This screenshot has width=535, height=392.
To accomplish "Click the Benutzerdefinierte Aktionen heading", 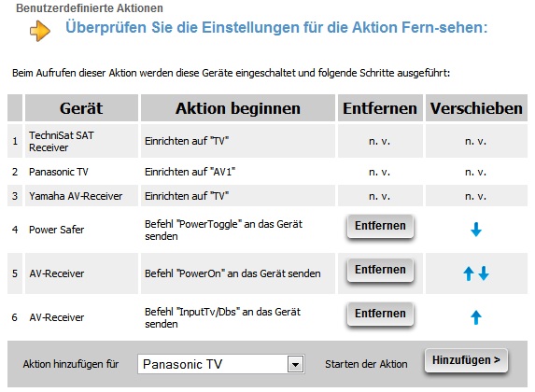I will (90, 8).
